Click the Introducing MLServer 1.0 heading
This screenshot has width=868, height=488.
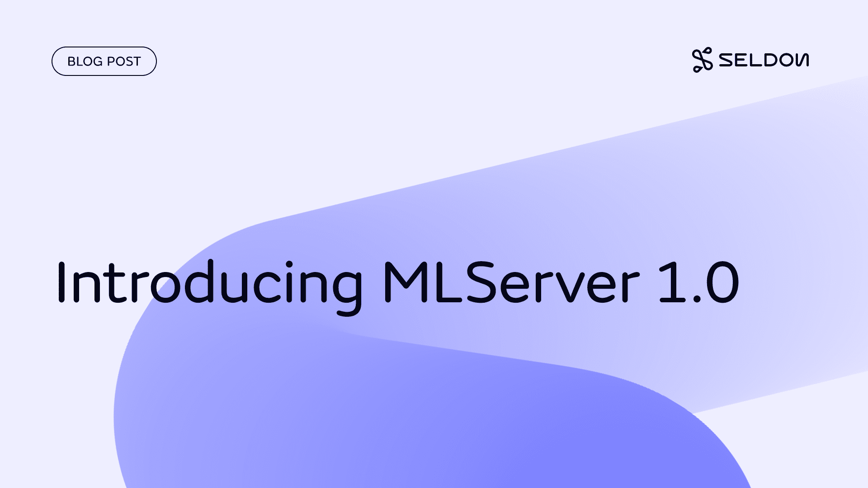397,284
